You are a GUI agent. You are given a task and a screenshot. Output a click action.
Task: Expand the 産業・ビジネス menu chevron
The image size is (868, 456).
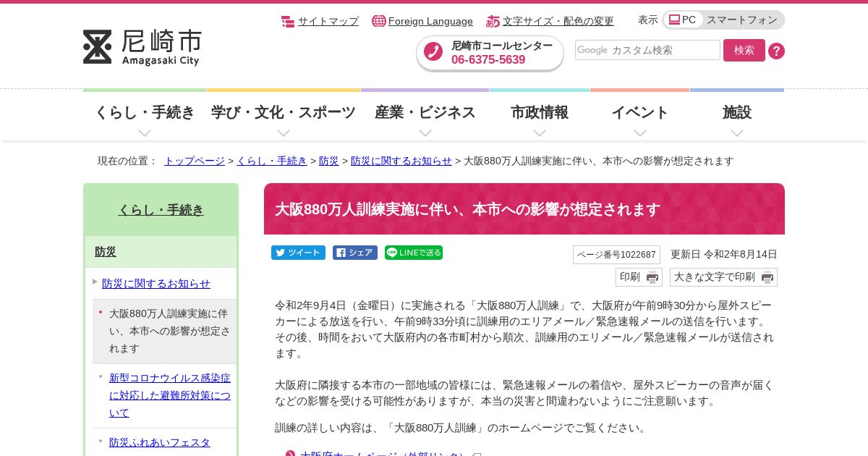coord(425,132)
